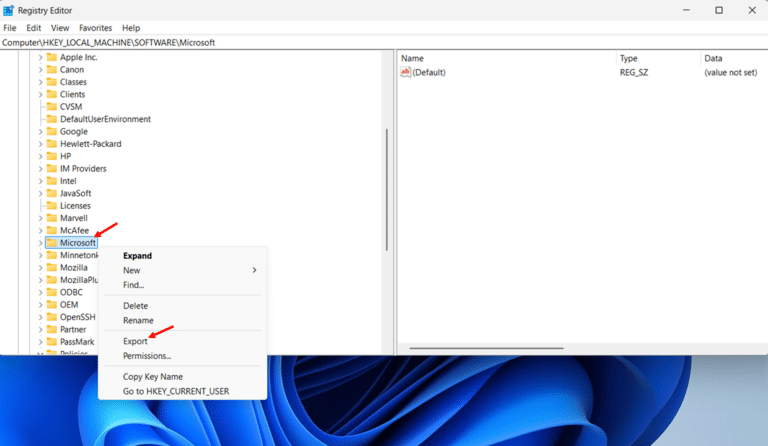
Task: Select the DefaultUserEnvironment key label
Action: pyautogui.click(x=105, y=119)
